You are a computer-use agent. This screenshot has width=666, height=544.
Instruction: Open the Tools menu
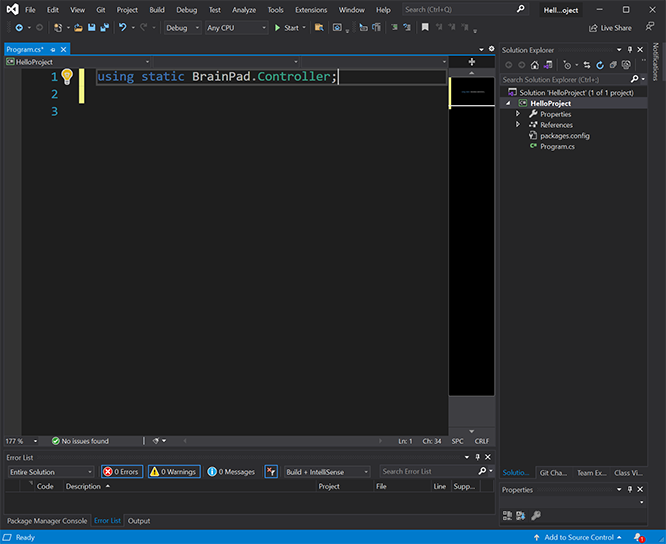(275, 10)
